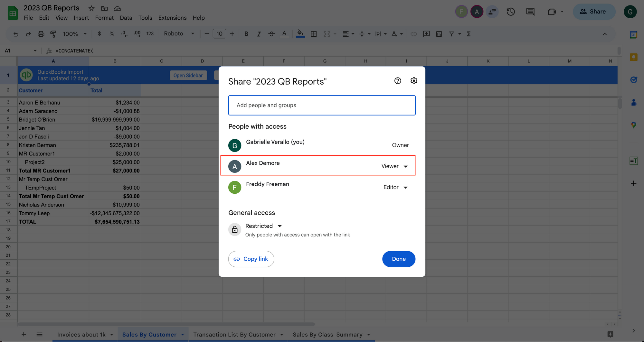Toggle italic formatting
This screenshot has width=644, height=342.
259,34
